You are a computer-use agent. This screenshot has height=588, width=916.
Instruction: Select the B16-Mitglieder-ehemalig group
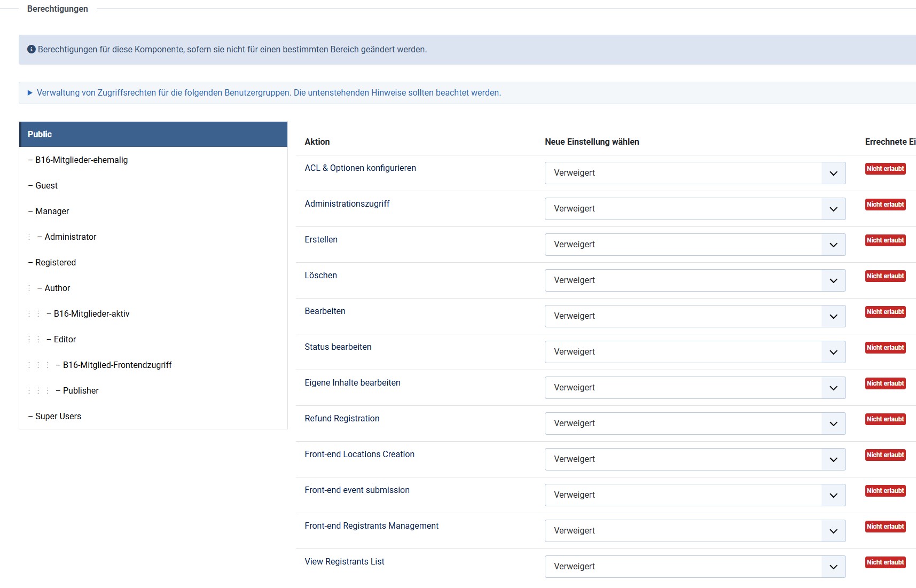[81, 160]
